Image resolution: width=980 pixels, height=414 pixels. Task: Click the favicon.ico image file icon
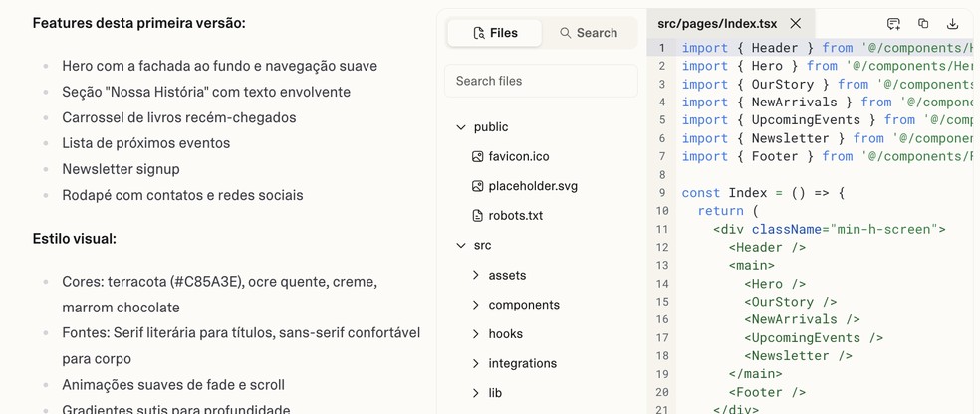tap(477, 156)
